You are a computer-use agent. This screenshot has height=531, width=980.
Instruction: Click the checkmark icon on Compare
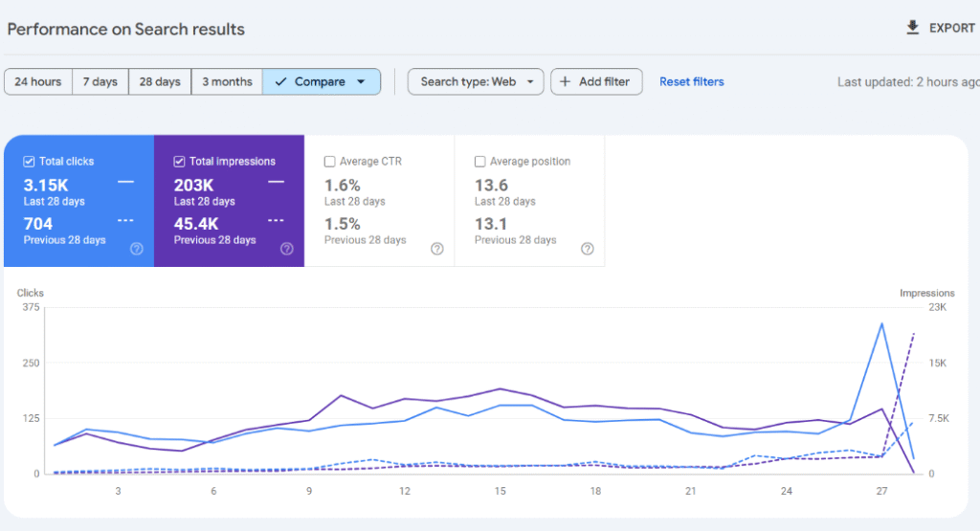tap(280, 82)
